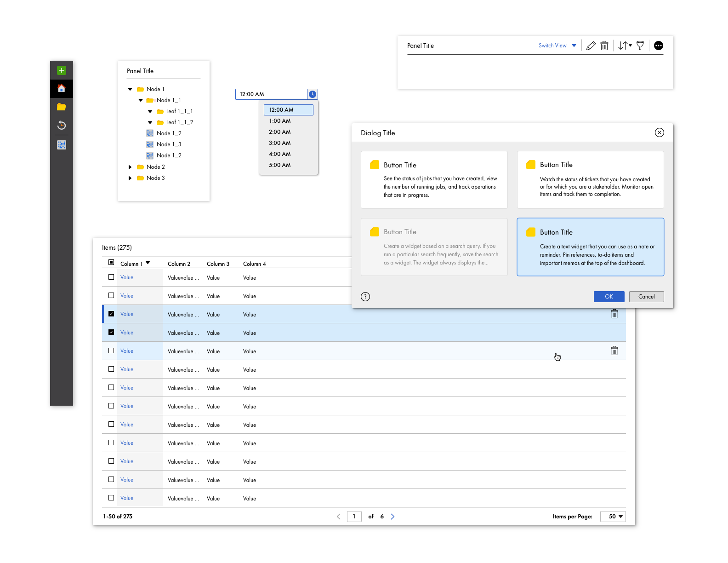Screen dimensions: 728x563
Task: Check the first row checkbox in Items table
Action: pos(111,277)
